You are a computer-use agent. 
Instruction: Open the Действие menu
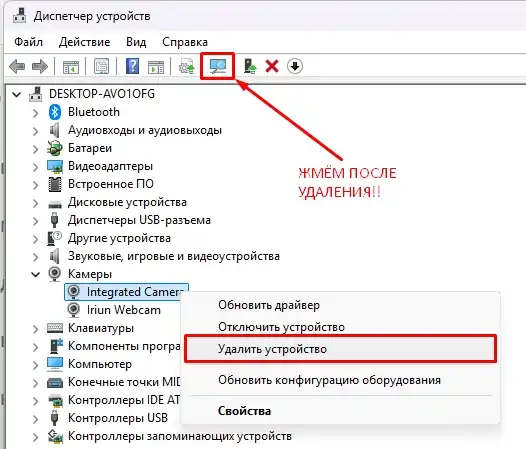[84, 42]
